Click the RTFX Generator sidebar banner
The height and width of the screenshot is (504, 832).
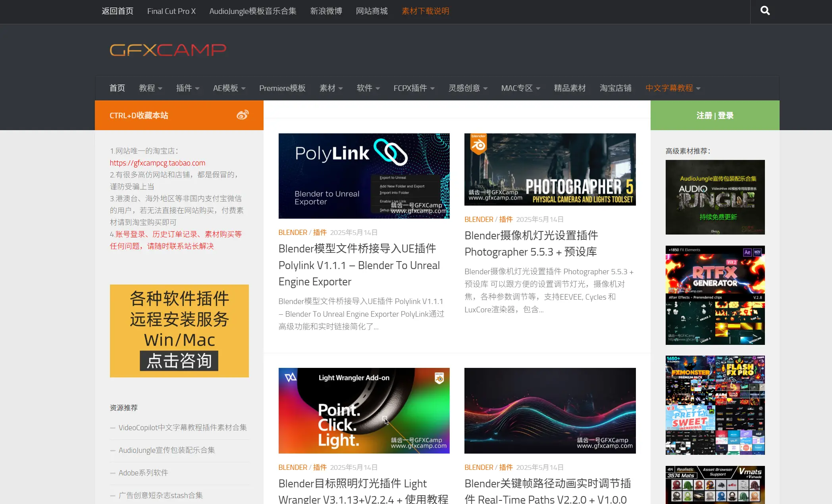(x=715, y=295)
